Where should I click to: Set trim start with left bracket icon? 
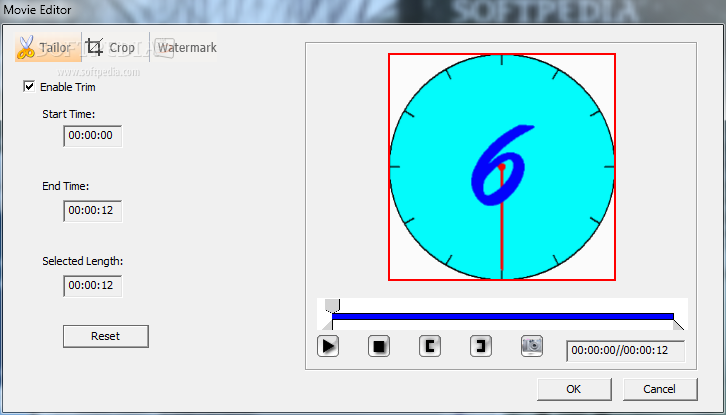coord(430,346)
